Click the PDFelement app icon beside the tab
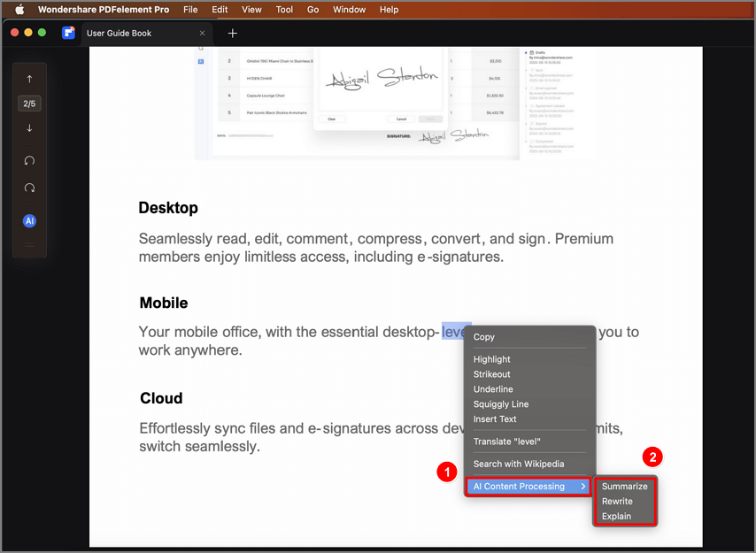 pos(68,33)
